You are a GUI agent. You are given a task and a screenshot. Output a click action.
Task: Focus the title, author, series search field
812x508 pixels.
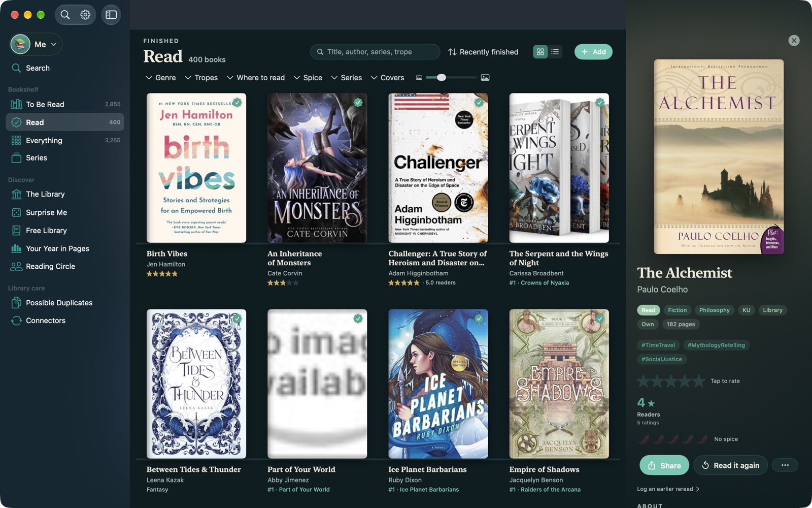pyautogui.click(x=375, y=52)
